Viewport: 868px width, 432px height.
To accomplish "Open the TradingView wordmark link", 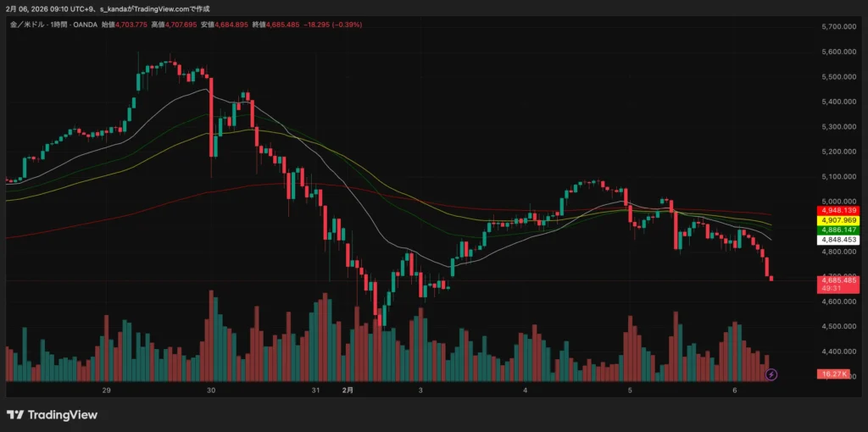I will point(63,415).
